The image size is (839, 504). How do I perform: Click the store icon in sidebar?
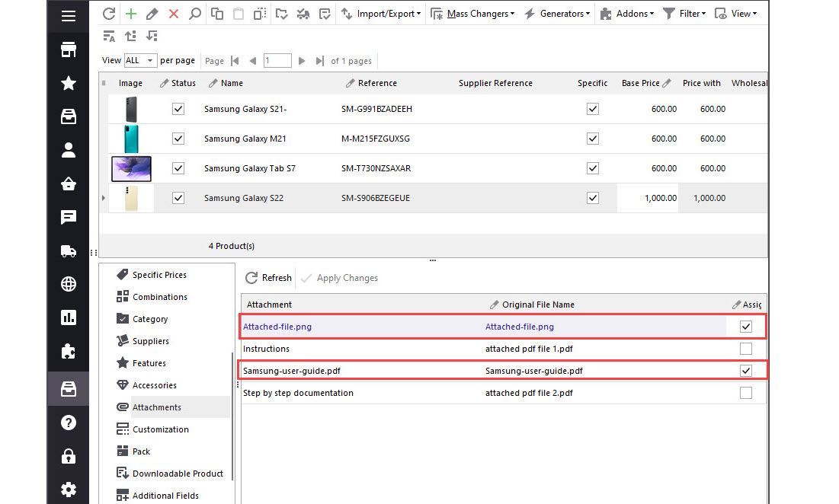(69, 49)
